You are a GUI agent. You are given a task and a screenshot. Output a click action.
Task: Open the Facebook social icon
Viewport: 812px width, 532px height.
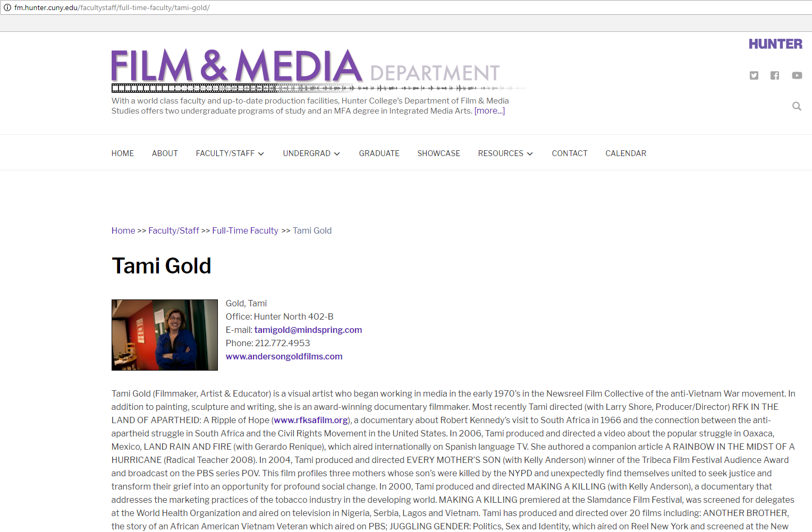pos(775,75)
